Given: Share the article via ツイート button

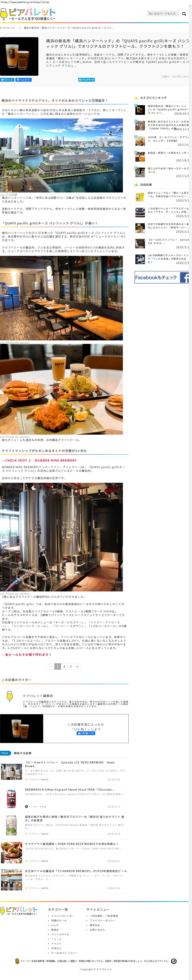Looking at the screenshot, I should 7,80.
